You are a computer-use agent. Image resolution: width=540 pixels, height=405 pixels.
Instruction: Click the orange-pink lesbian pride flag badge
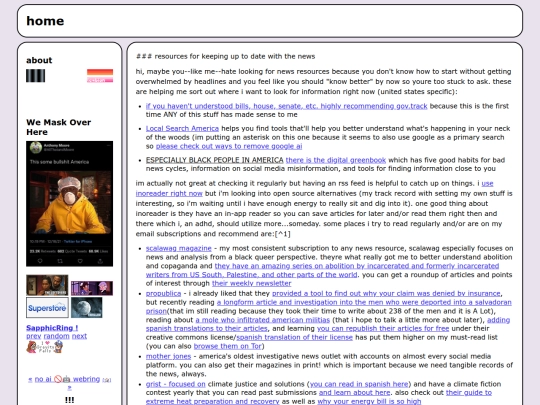click(x=100, y=76)
